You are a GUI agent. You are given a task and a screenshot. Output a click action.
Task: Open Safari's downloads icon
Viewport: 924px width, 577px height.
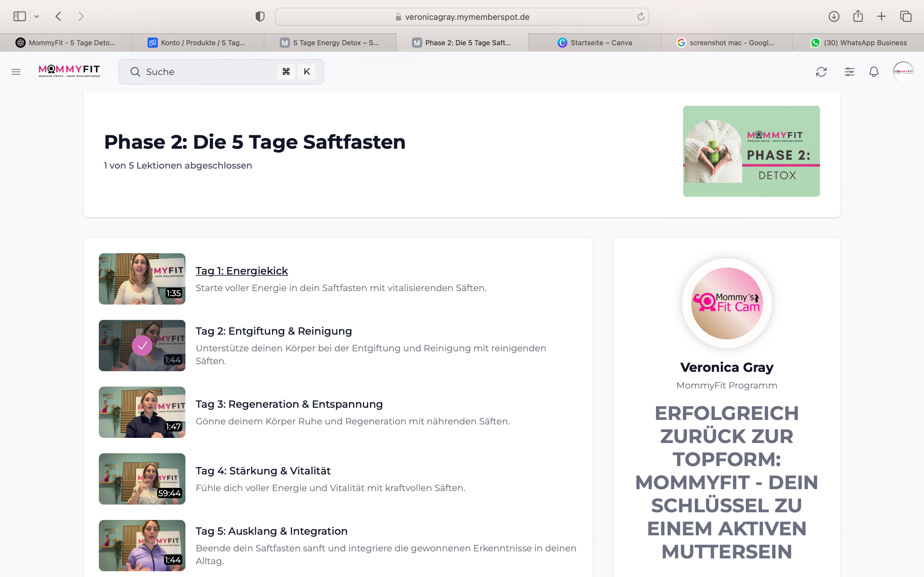click(834, 16)
